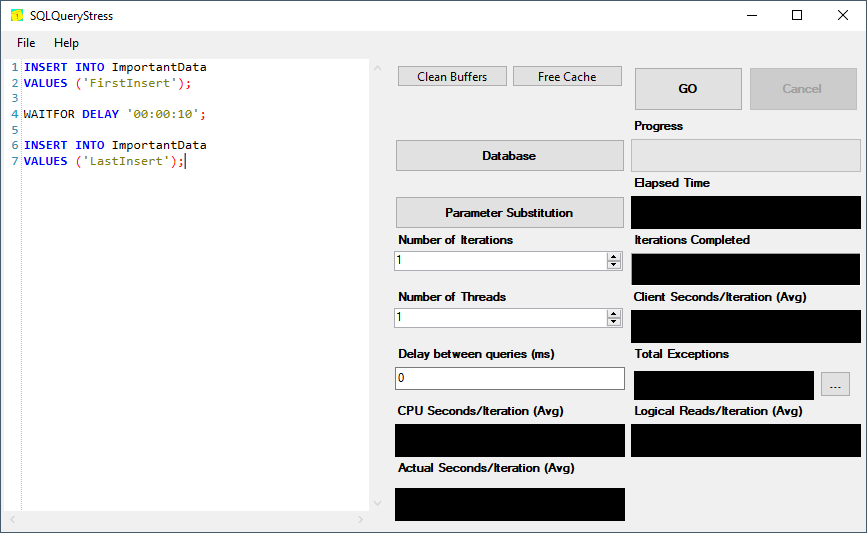This screenshot has height=533, width=867.
Task: Click the SQLQueryStress app icon in title bar
Action: click(x=16, y=16)
